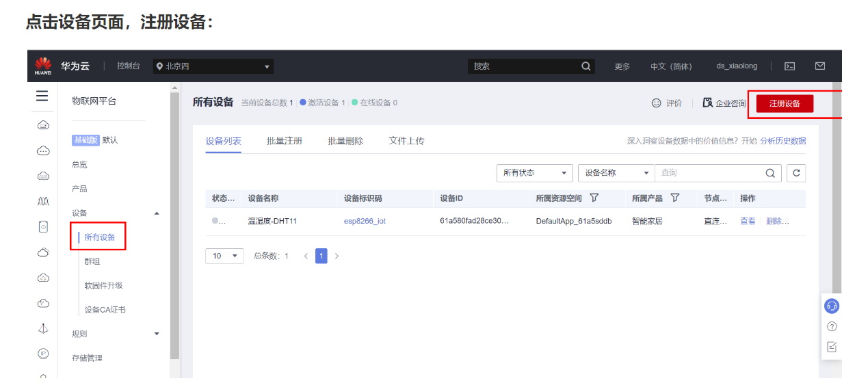Viewport: 868px width, 383px height.
Task: Click the Huawei Cloud logo
Action: tap(42, 66)
